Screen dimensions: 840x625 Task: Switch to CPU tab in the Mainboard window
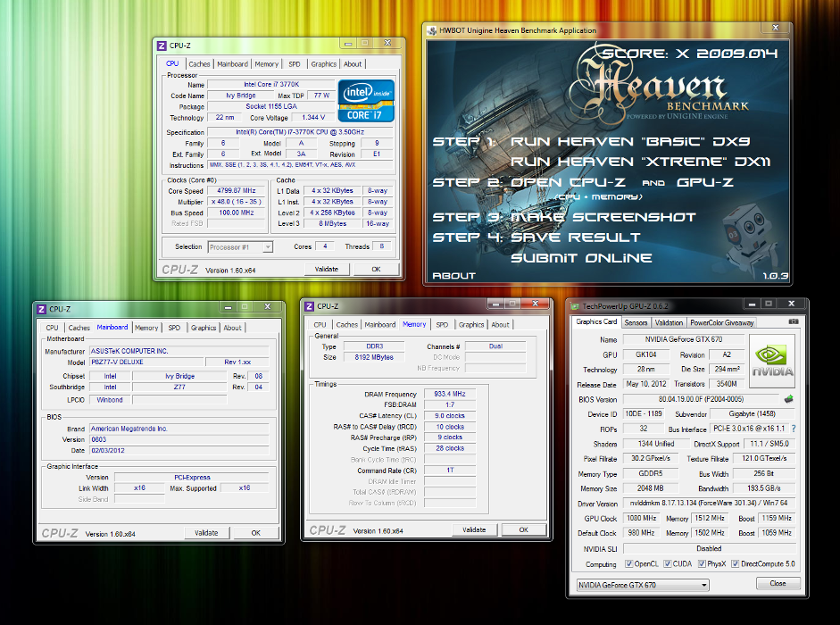(x=52, y=328)
